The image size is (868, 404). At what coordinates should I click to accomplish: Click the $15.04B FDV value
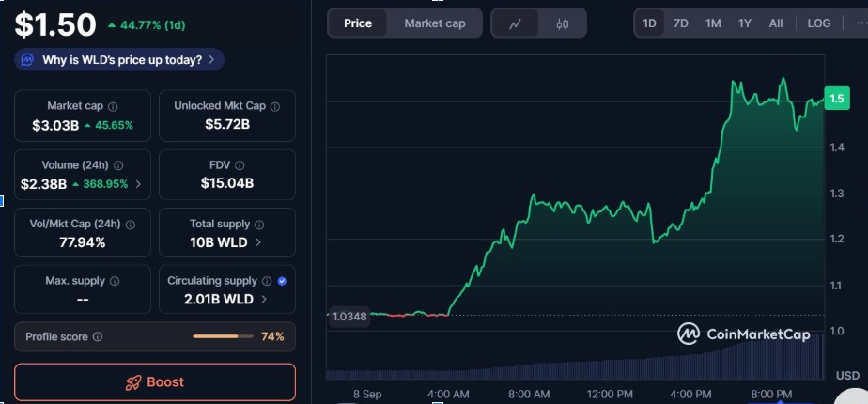point(227,183)
